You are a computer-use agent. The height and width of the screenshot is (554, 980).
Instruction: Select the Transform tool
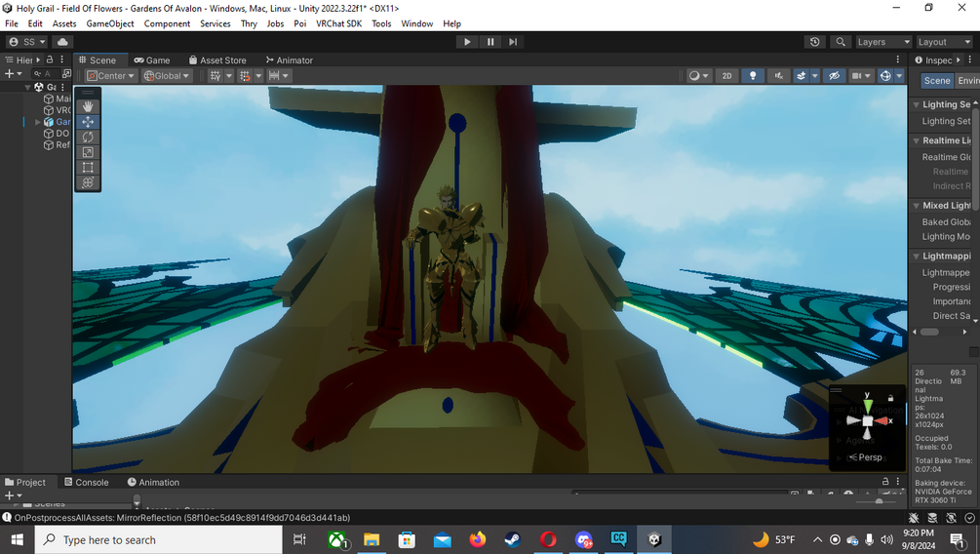pyautogui.click(x=88, y=182)
